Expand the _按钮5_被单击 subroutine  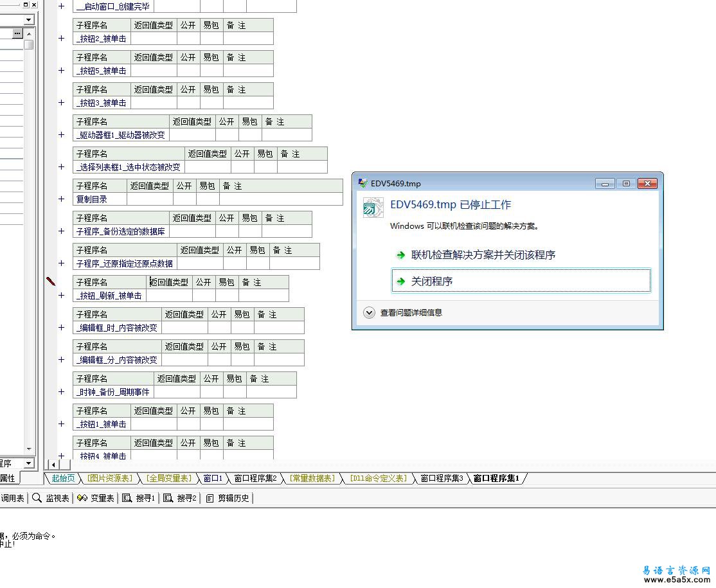pos(62,70)
